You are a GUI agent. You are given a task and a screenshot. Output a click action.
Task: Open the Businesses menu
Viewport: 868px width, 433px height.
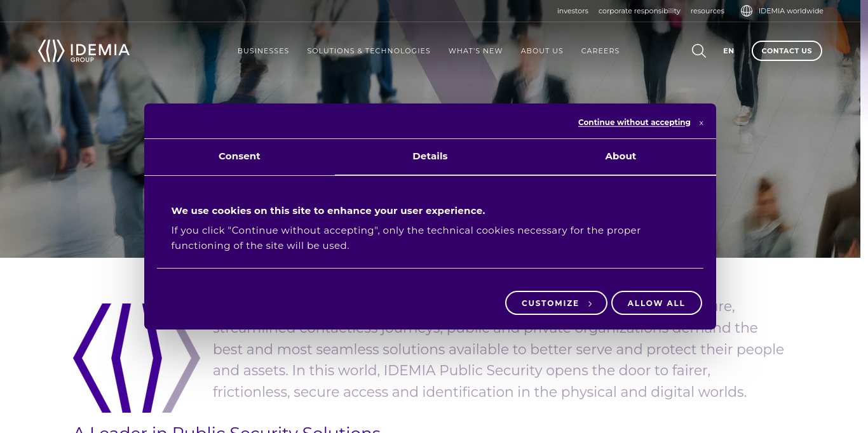[x=263, y=51]
